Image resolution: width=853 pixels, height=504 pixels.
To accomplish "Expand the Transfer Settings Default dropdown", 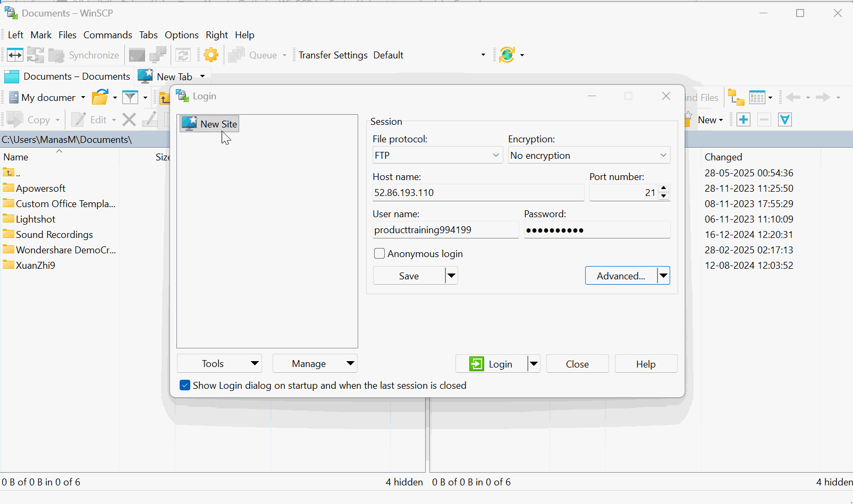I will pyautogui.click(x=483, y=55).
